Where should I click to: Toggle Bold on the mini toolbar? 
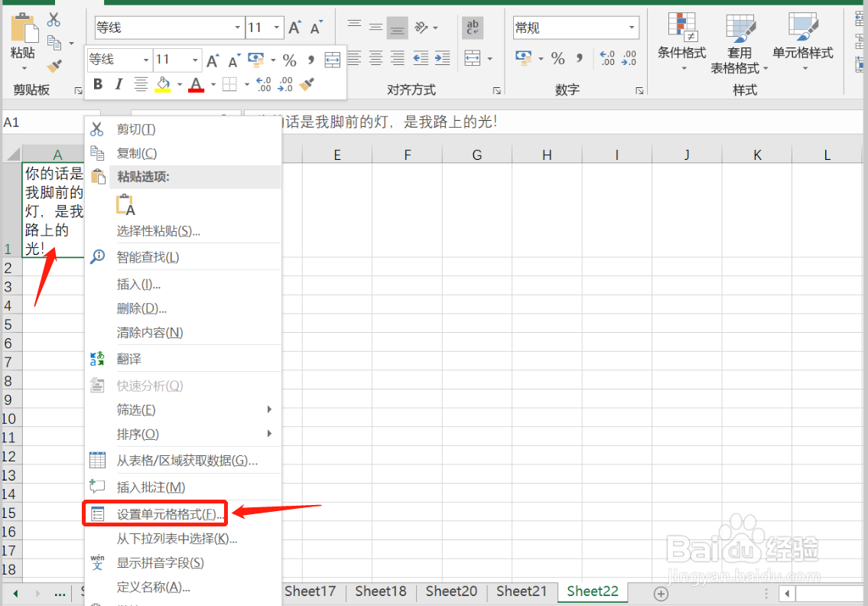[98, 84]
